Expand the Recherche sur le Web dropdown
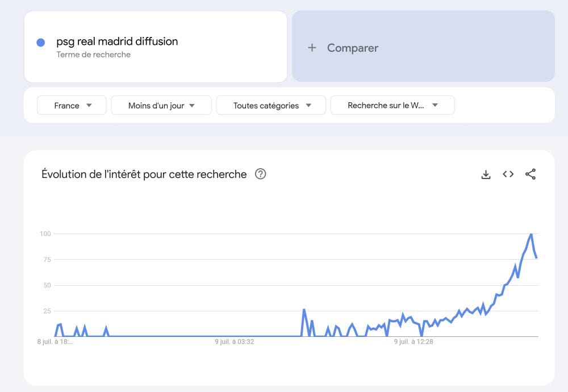This screenshot has width=568, height=392. (x=392, y=106)
